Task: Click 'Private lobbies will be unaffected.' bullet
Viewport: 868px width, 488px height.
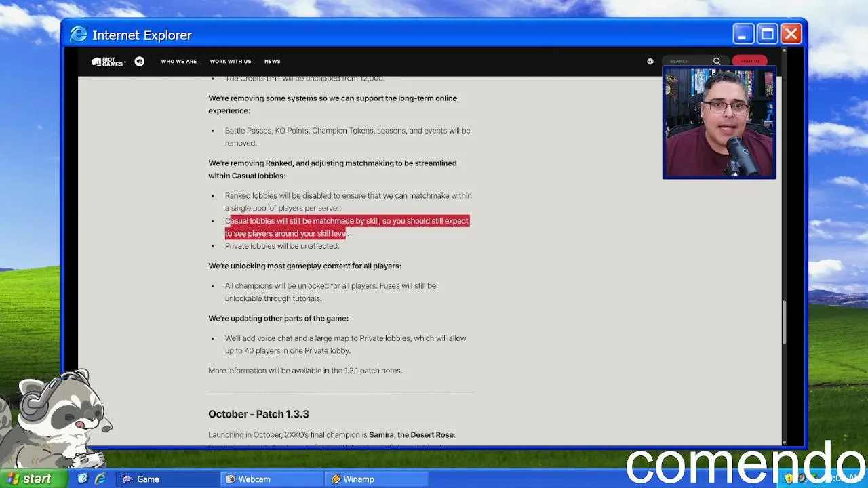Action: (x=282, y=246)
